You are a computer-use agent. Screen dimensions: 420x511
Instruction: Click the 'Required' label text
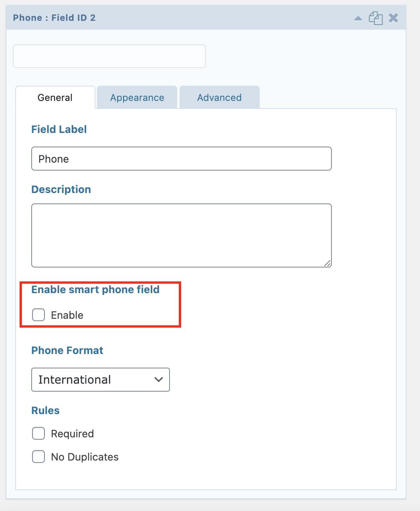[x=72, y=434]
